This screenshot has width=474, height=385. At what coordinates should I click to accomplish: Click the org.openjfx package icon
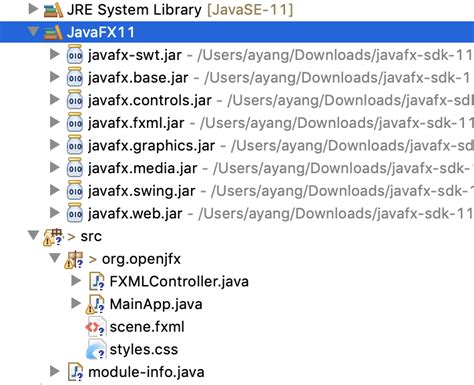pyautogui.click(x=74, y=260)
